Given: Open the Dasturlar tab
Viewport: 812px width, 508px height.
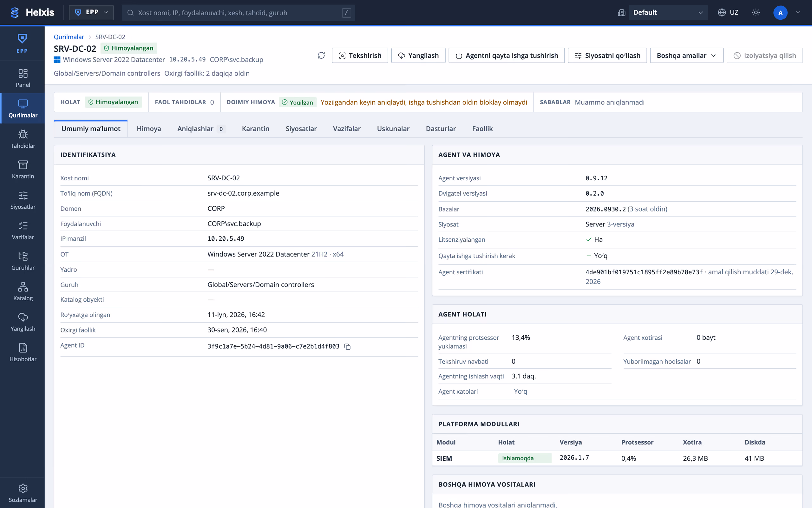Looking at the screenshot, I should click(x=441, y=129).
